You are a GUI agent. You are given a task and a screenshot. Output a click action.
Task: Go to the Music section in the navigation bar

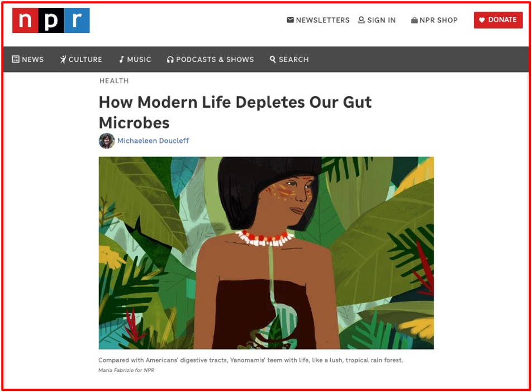[139, 60]
